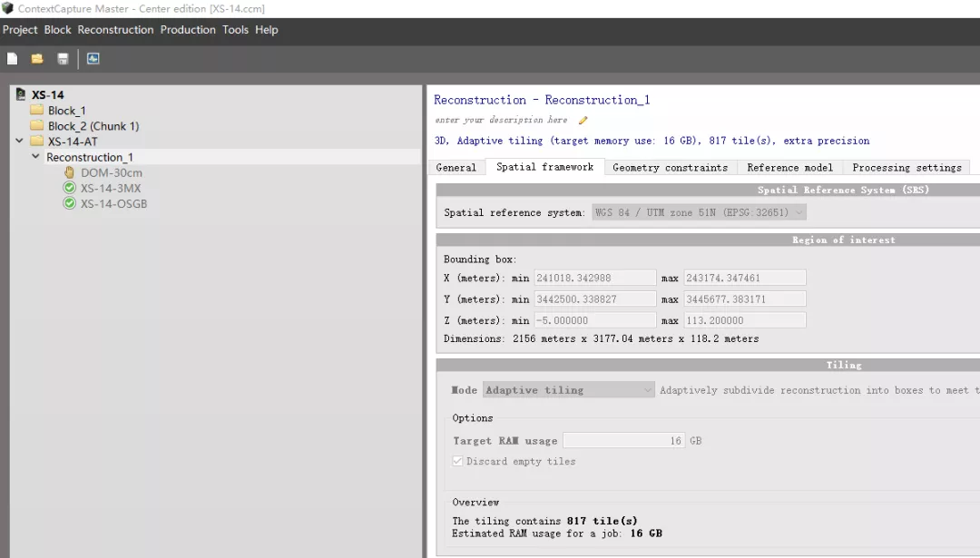The image size is (980, 558).
Task: Click the Block_2 (Chunk 1) folder icon
Action: tap(37, 125)
